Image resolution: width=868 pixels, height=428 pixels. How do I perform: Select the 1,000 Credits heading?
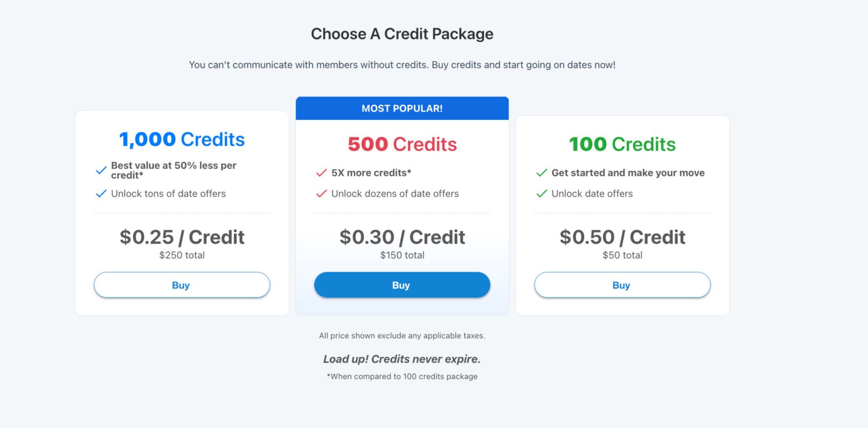click(x=182, y=139)
